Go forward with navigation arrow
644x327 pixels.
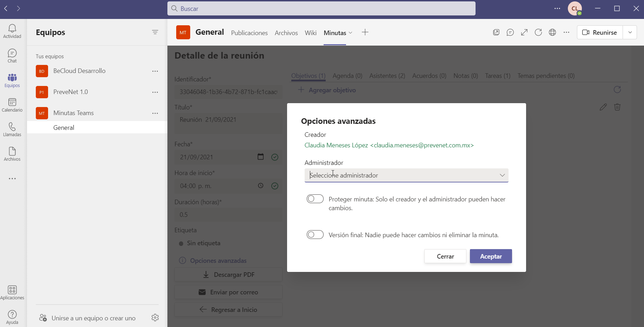(18, 8)
